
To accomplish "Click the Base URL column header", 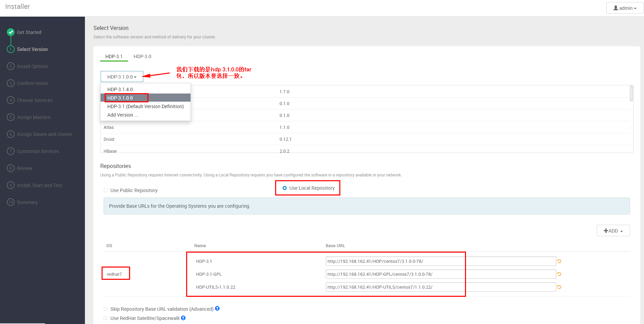I will click(x=335, y=245).
